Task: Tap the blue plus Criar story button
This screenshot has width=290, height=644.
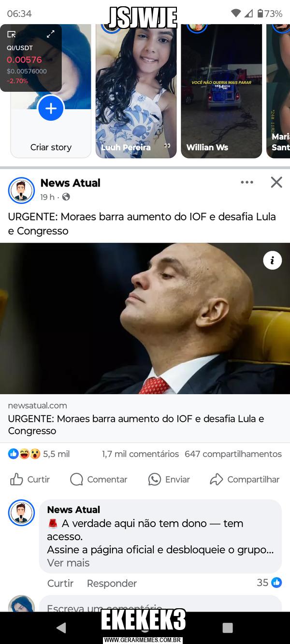Action: point(51,108)
